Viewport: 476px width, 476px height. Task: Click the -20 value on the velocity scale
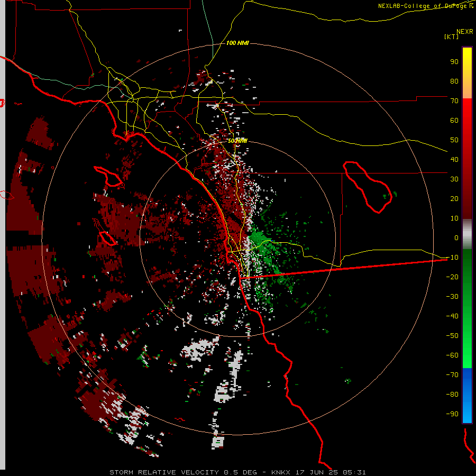[452, 277]
